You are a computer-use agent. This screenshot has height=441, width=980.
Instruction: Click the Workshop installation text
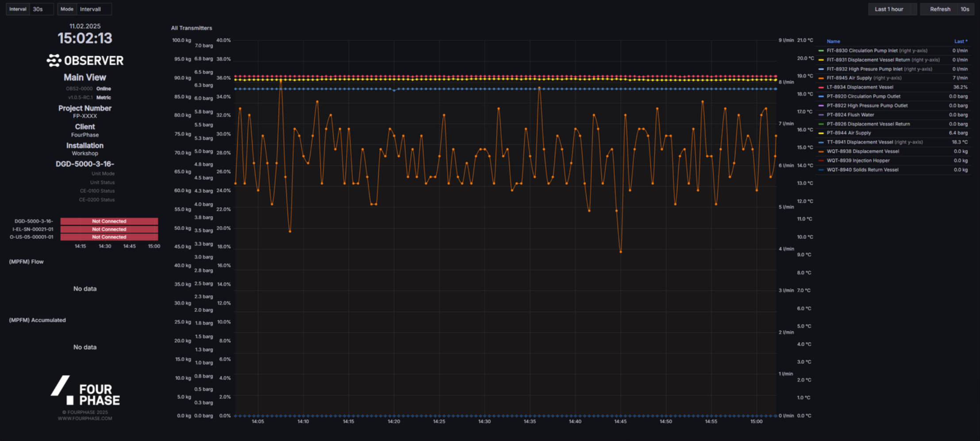coord(85,153)
